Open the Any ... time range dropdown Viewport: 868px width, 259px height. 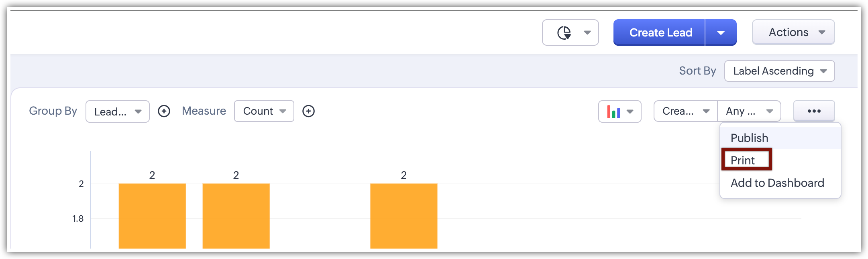(x=749, y=111)
